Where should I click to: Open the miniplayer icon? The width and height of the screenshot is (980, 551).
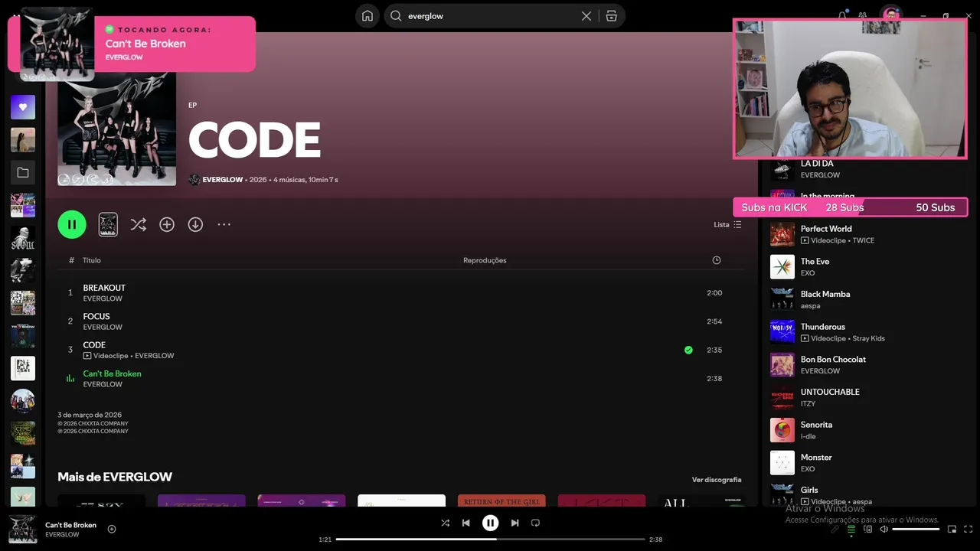(x=952, y=529)
